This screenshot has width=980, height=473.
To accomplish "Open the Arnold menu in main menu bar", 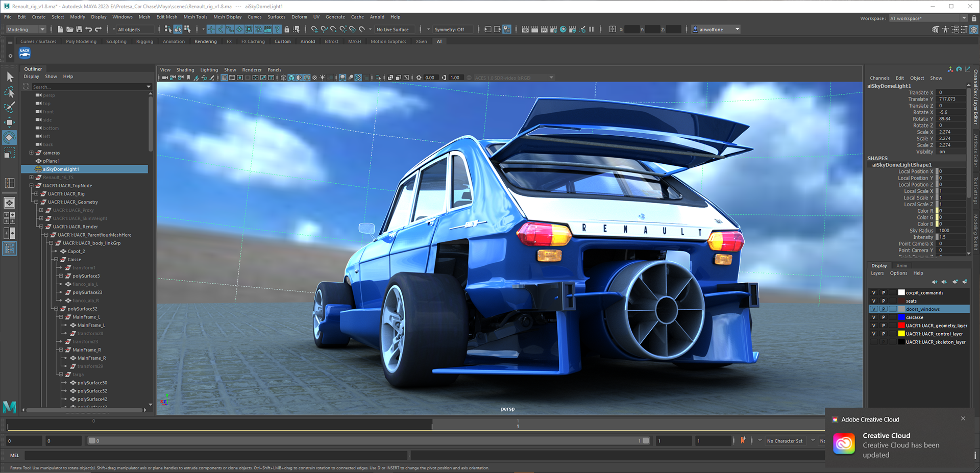I will tap(377, 17).
